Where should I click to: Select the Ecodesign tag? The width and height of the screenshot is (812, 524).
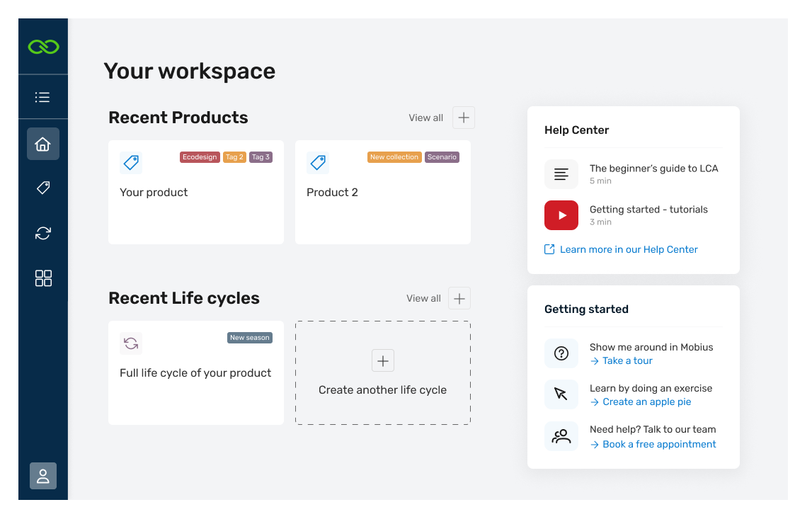200,157
